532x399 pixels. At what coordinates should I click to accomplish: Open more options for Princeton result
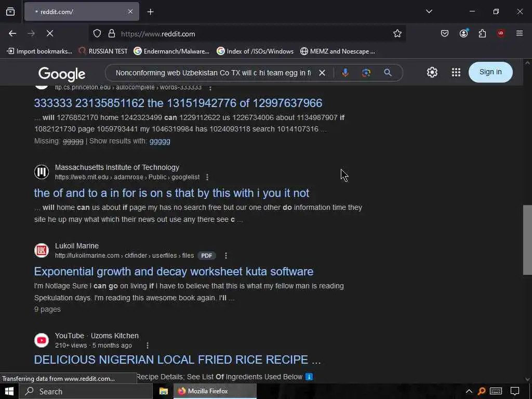(x=210, y=87)
